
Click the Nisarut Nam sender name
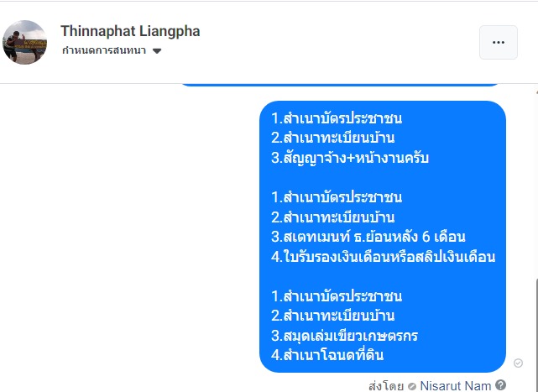click(x=455, y=386)
